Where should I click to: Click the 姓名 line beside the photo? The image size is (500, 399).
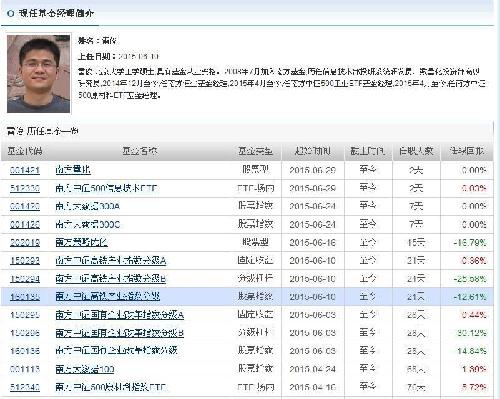point(97,41)
